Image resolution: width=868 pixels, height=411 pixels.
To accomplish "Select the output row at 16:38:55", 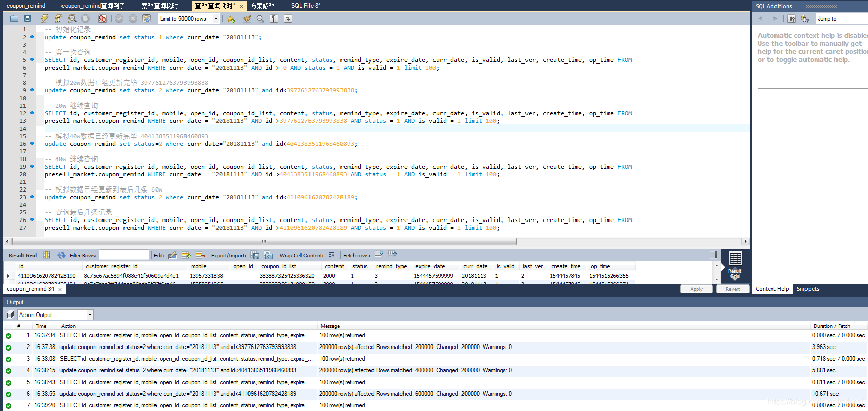I will [x=434, y=394].
